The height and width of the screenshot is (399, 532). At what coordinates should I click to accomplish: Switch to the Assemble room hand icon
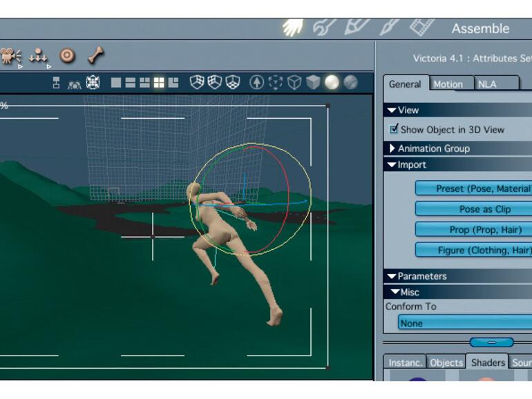[x=293, y=28]
